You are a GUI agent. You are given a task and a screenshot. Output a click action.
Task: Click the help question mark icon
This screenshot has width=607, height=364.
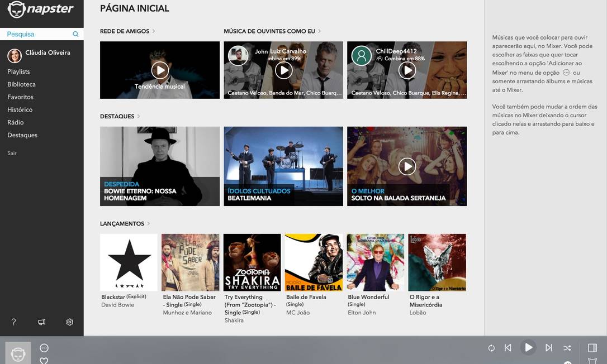click(14, 322)
